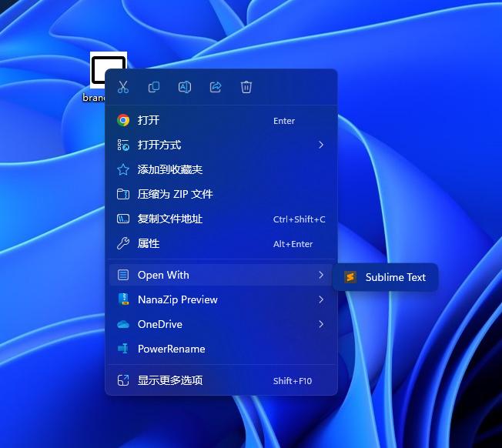
Task: Click the OneDrive cloud icon
Action: (123, 325)
